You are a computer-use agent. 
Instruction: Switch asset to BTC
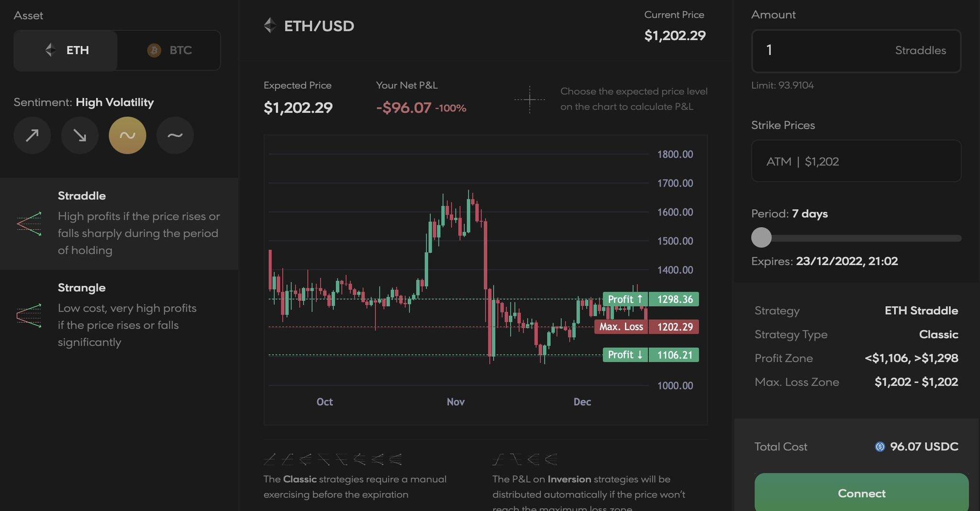point(169,50)
